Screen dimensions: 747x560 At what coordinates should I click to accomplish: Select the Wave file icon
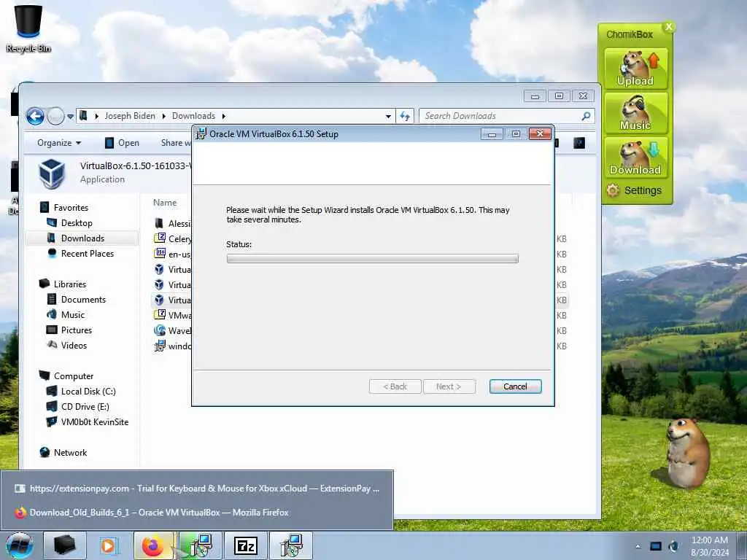point(160,330)
